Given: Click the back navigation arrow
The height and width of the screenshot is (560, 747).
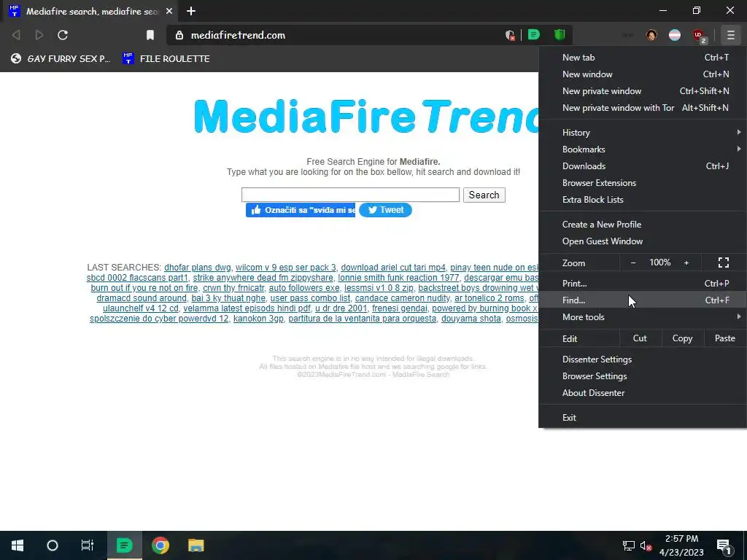Looking at the screenshot, I should 16,35.
